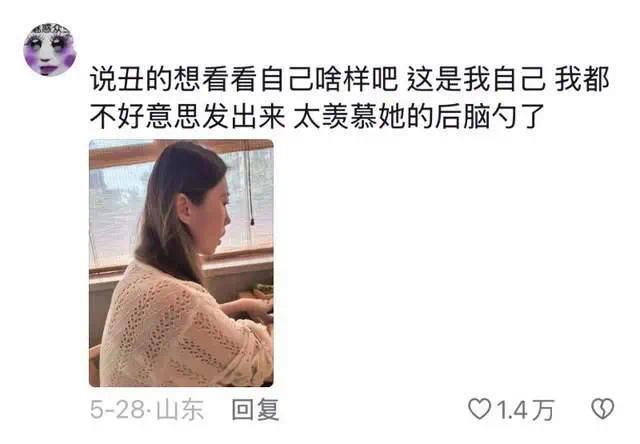This screenshot has width=640, height=444.
Task: Click the phrase 太羡慕她的后脑勺了
Action: 419,117
